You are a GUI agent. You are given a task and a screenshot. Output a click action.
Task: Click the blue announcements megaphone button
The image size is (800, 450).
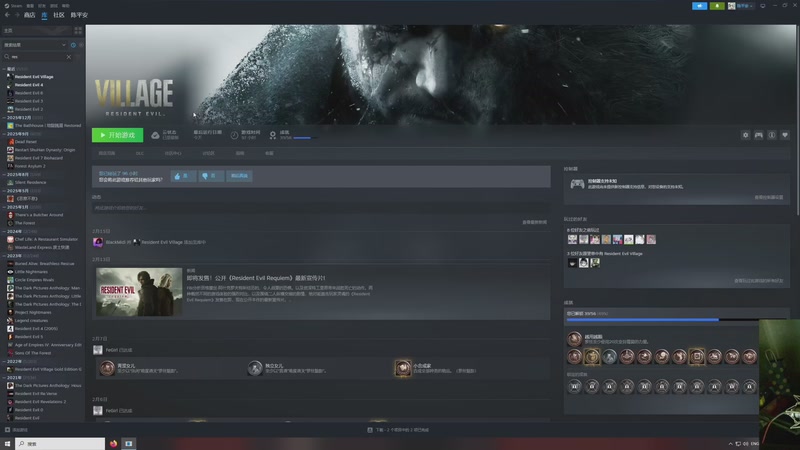(699, 6)
